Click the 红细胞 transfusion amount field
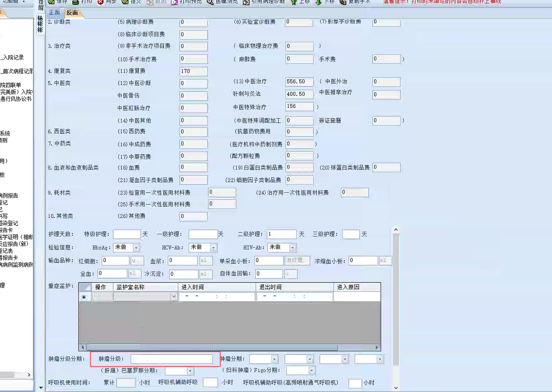The width and height of the screenshot is (552, 392). coord(115,261)
